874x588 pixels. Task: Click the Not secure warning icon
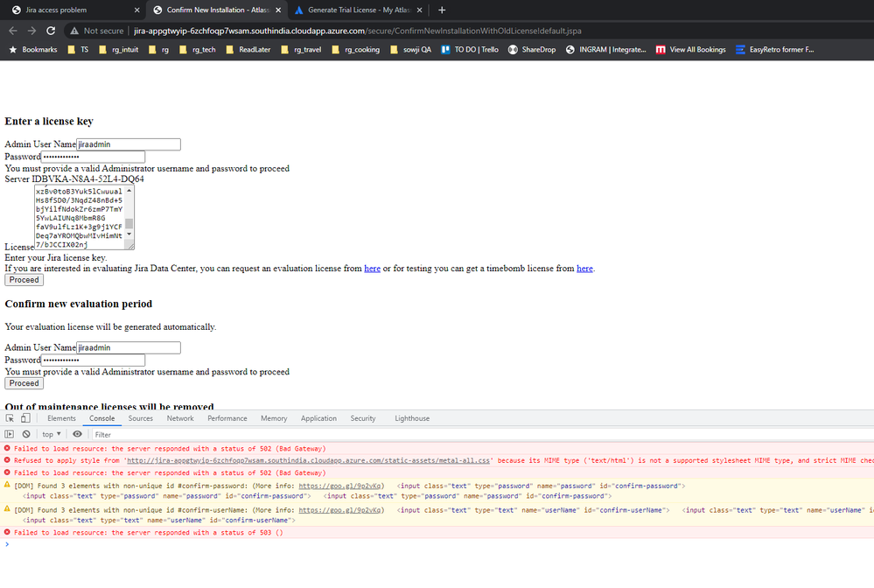74,31
